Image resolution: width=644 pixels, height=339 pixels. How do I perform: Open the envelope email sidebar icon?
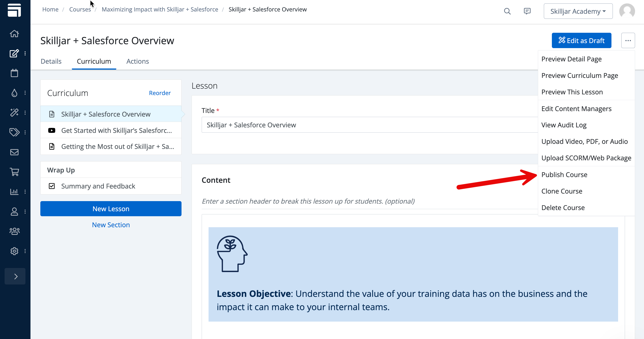tap(14, 152)
